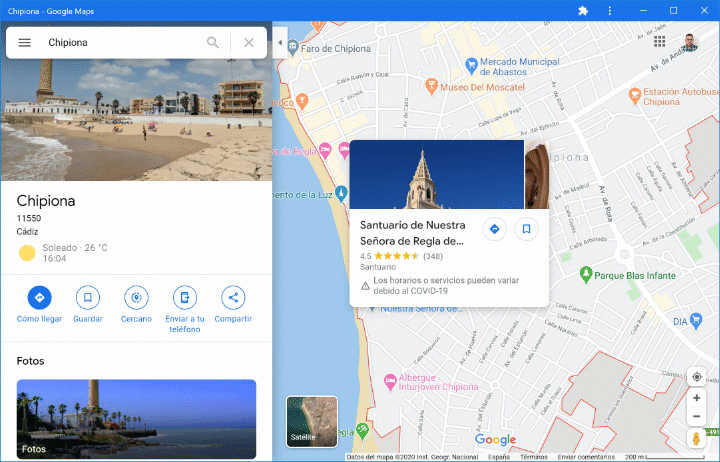Click the Street View pegman

(697, 439)
